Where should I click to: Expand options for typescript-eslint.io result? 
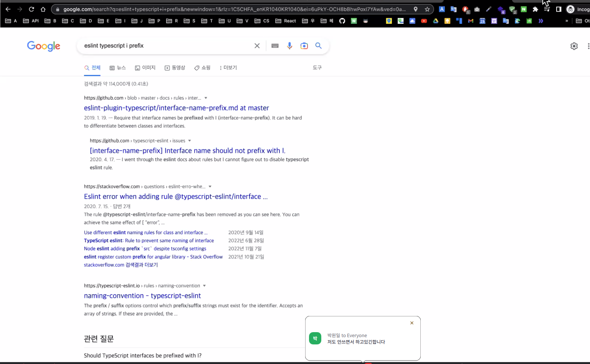tap(204, 286)
